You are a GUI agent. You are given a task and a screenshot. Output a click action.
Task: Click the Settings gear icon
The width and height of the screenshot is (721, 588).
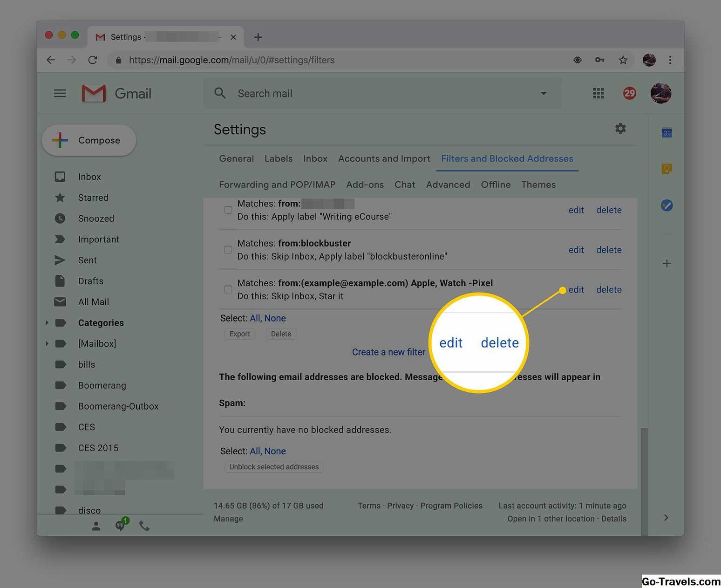pyautogui.click(x=620, y=129)
